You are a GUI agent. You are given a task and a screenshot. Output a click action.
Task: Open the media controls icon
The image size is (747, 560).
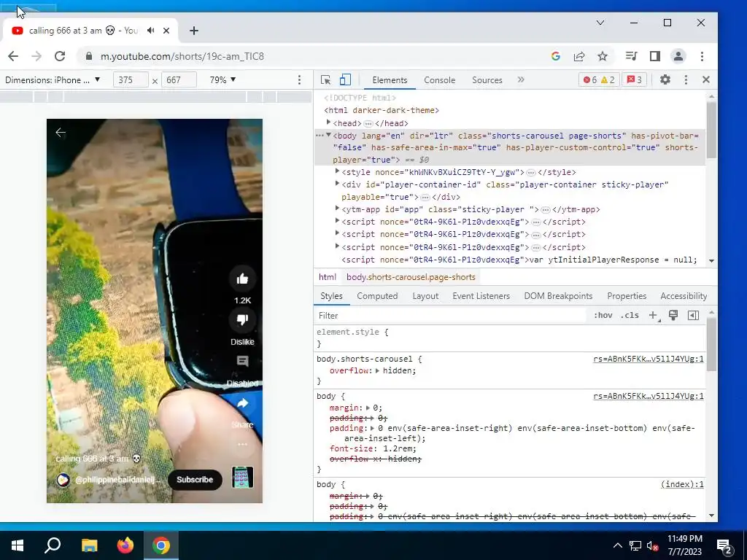pyautogui.click(x=631, y=56)
